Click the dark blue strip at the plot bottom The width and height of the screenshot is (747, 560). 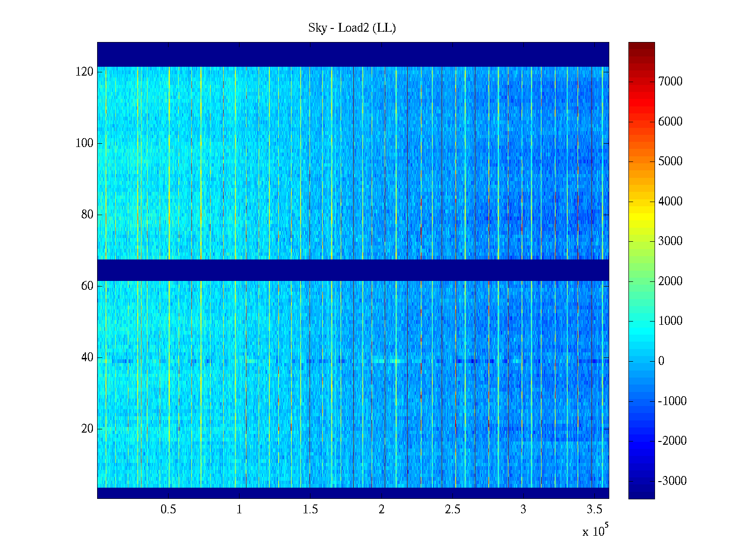pos(353,493)
